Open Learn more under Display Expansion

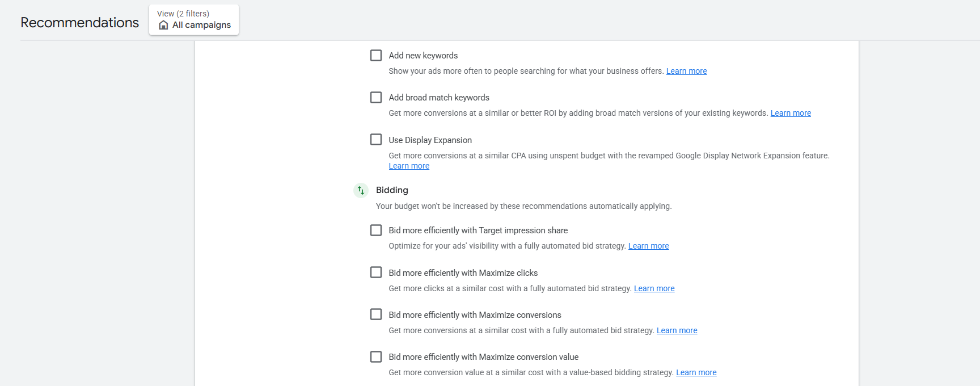pyautogui.click(x=409, y=166)
